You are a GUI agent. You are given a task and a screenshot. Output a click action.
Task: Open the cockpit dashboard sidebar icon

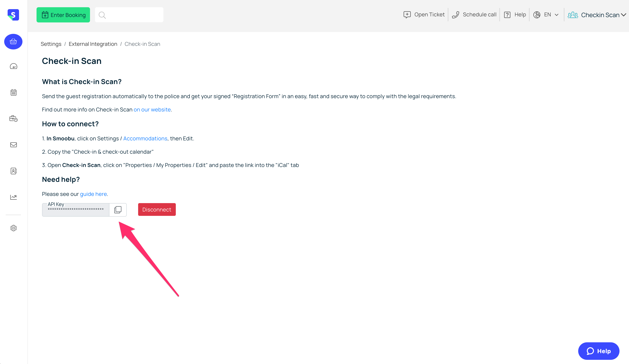pyautogui.click(x=14, y=66)
